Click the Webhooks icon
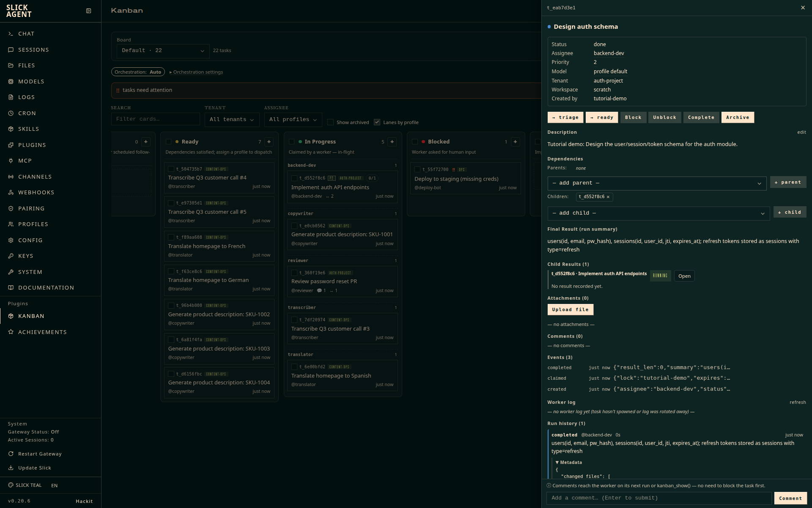Screen dimensions: 812x508 pos(11,192)
